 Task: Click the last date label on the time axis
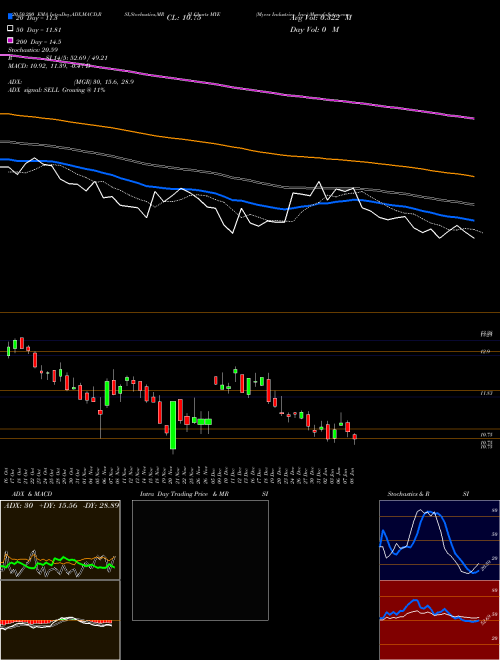click(x=354, y=476)
